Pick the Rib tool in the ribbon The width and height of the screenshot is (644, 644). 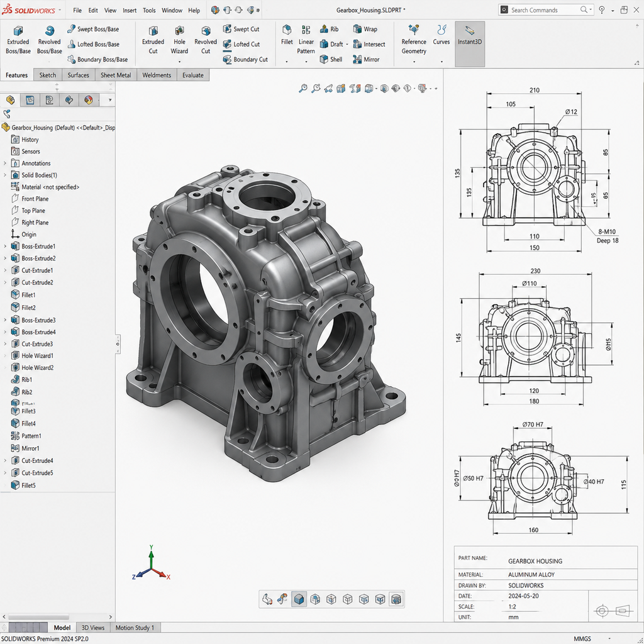(x=329, y=29)
